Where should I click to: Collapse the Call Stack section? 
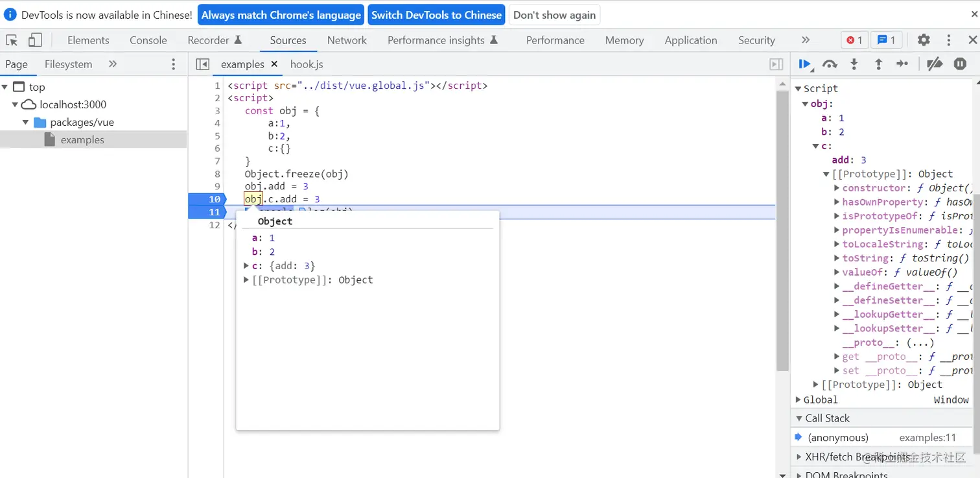point(799,418)
